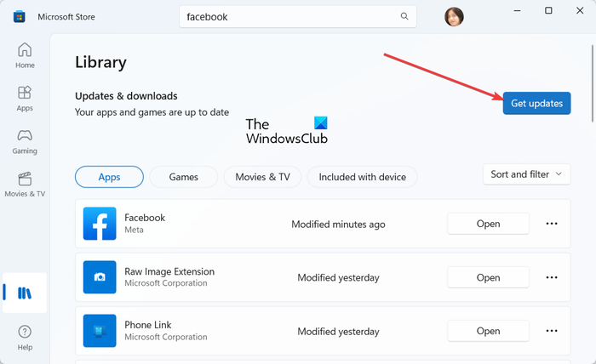596x364 pixels.
Task: Select the Library icon in sidebar
Action: 25,293
